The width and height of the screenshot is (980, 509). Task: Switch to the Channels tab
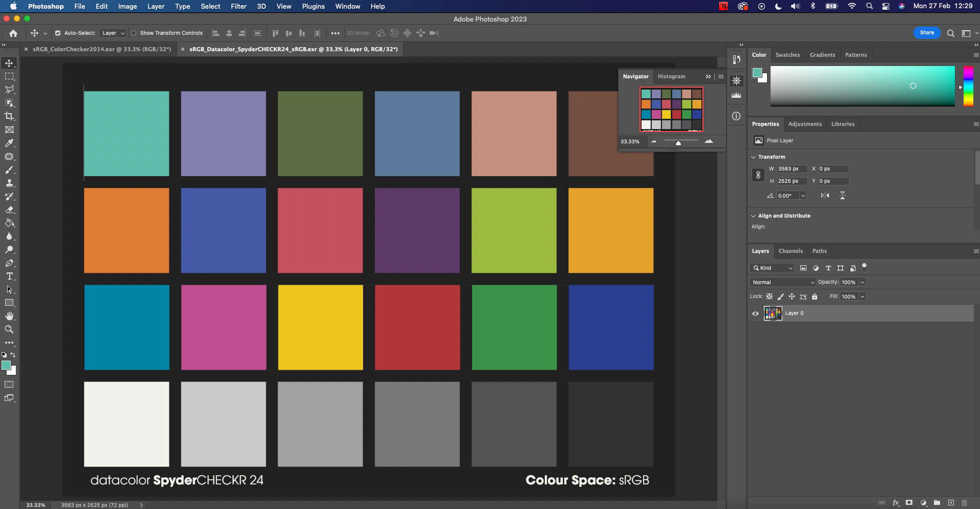pos(791,251)
